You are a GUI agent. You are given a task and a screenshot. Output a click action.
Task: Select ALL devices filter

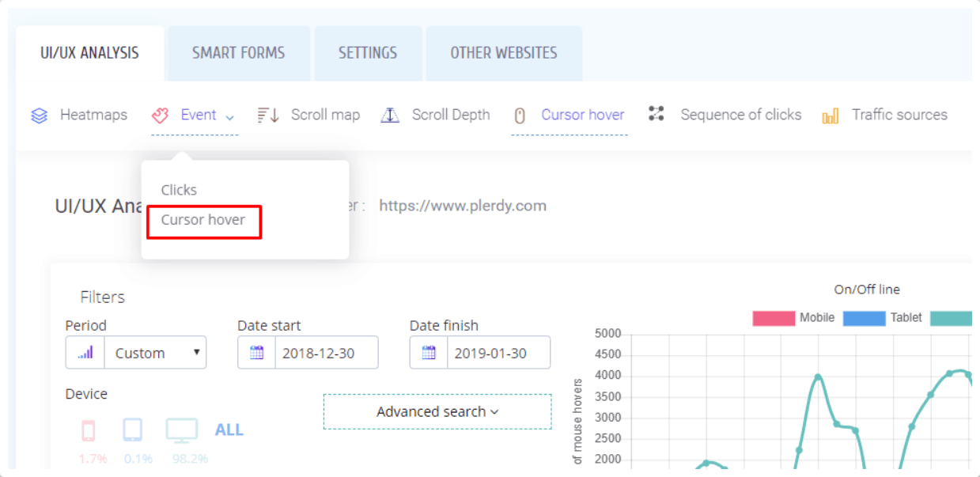[x=229, y=430]
